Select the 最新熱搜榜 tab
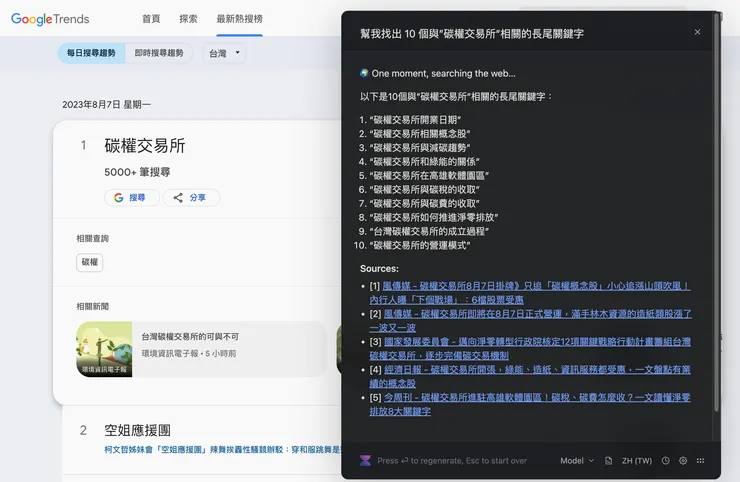 click(239, 19)
